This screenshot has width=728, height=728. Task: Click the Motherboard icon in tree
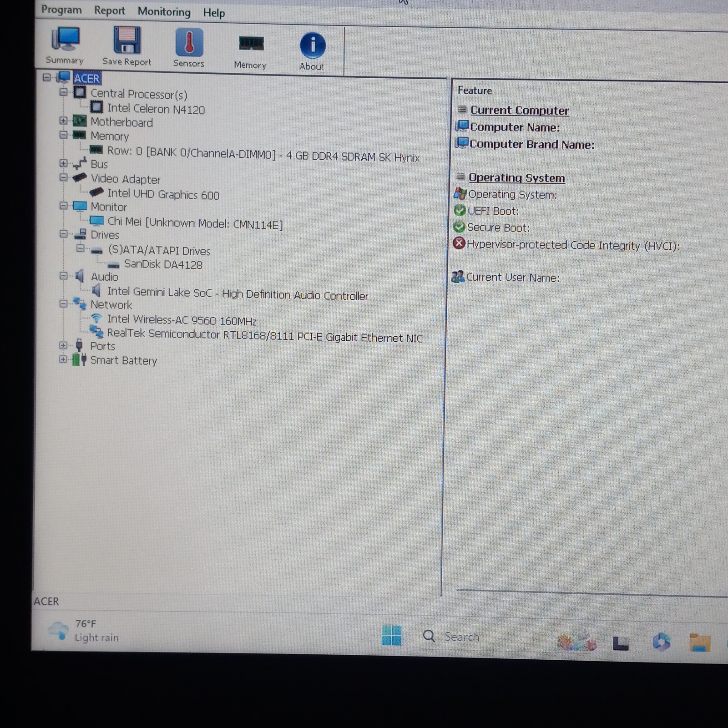pyautogui.click(x=80, y=121)
